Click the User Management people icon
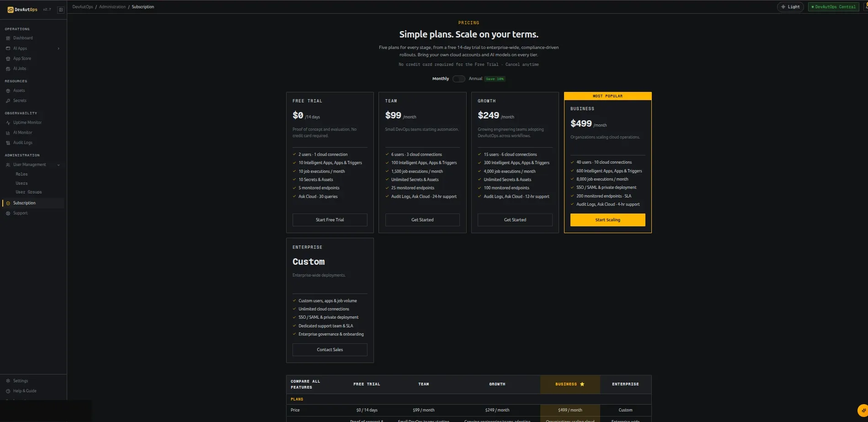Screen dimensions: 868x422 [x=8, y=165]
